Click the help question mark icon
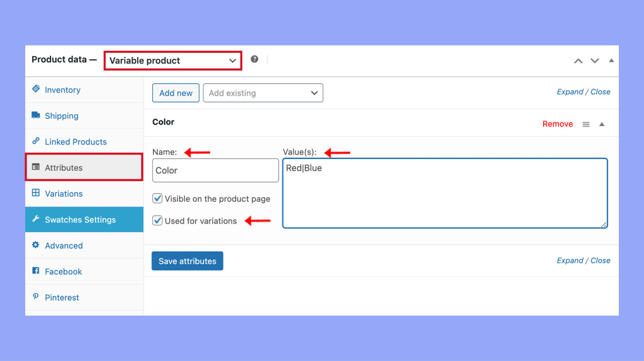 pyautogui.click(x=254, y=59)
